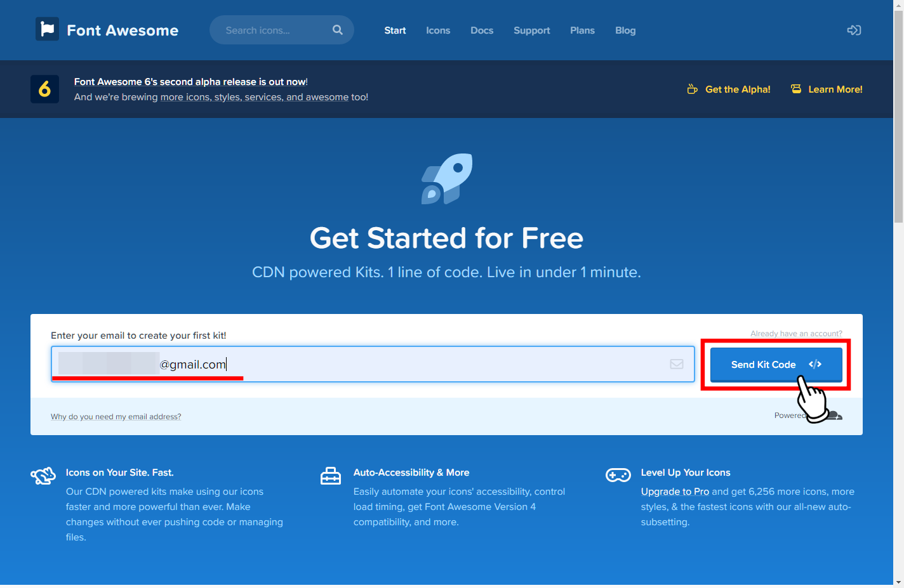
Task: Click the number 6 badge icon
Action: [x=44, y=89]
